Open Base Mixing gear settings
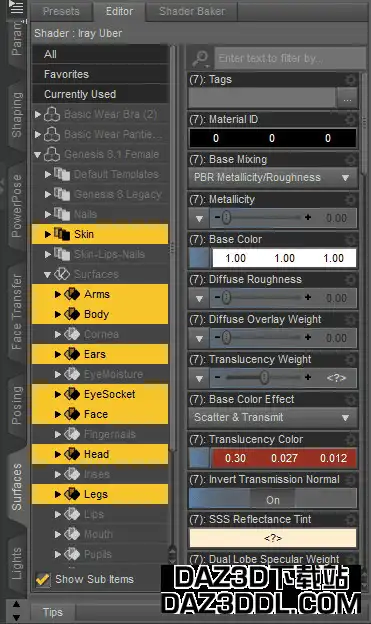 tap(350, 160)
